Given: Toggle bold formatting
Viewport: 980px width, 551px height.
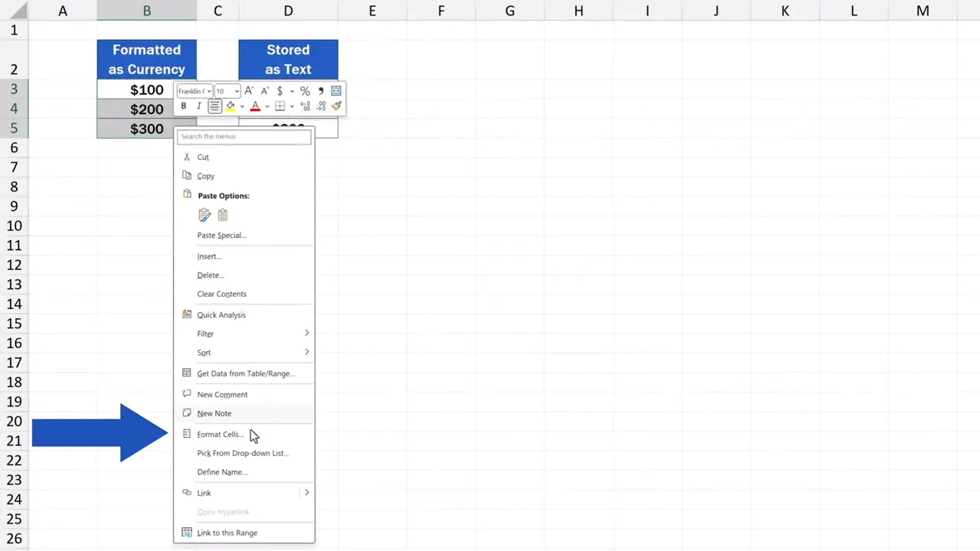Looking at the screenshot, I should tap(183, 106).
